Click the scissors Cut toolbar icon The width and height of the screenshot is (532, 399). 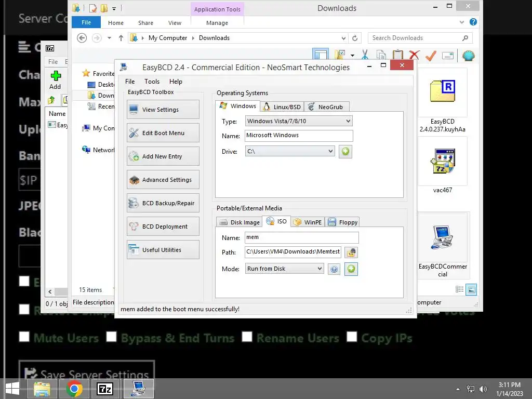(365, 55)
